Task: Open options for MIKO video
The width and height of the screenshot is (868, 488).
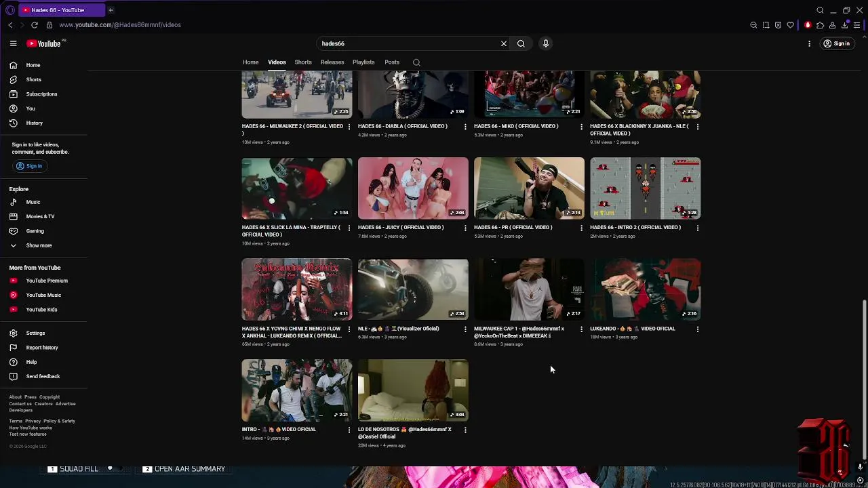Action: click(x=581, y=127)
